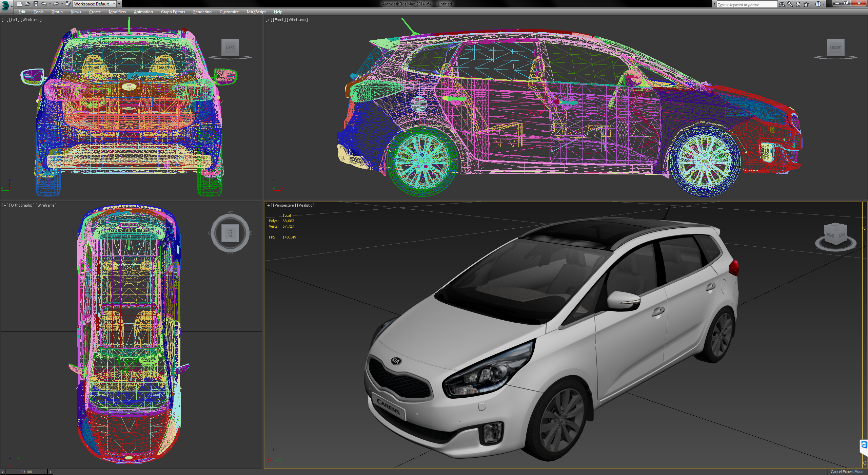The image size is (868, 475).
Task: Open the Rendering menu
Action: tap(202, 12)
